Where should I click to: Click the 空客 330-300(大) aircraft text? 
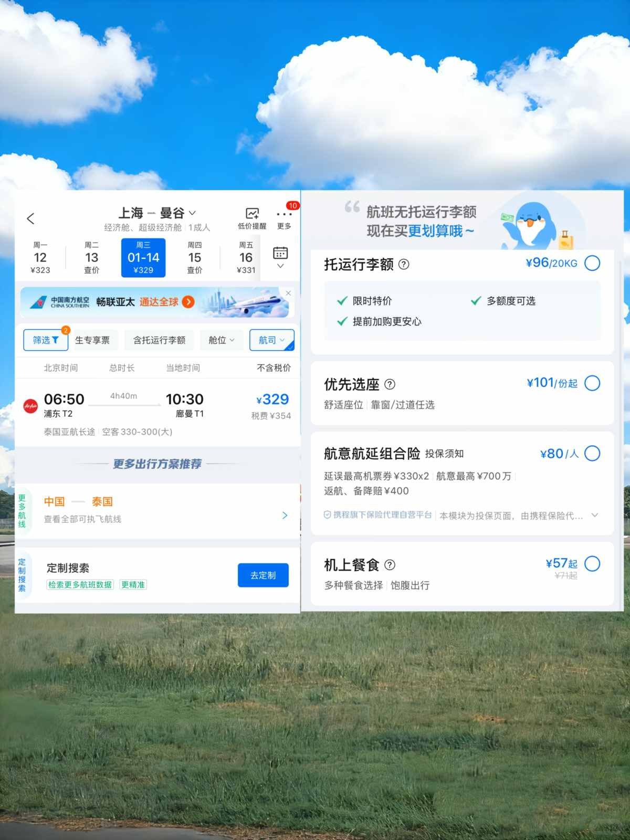[x=137, y=432]
